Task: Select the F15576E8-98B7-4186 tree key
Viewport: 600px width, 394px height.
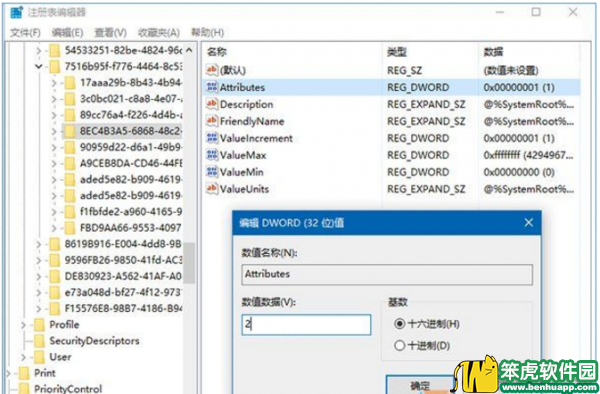Action: (123, 309)
